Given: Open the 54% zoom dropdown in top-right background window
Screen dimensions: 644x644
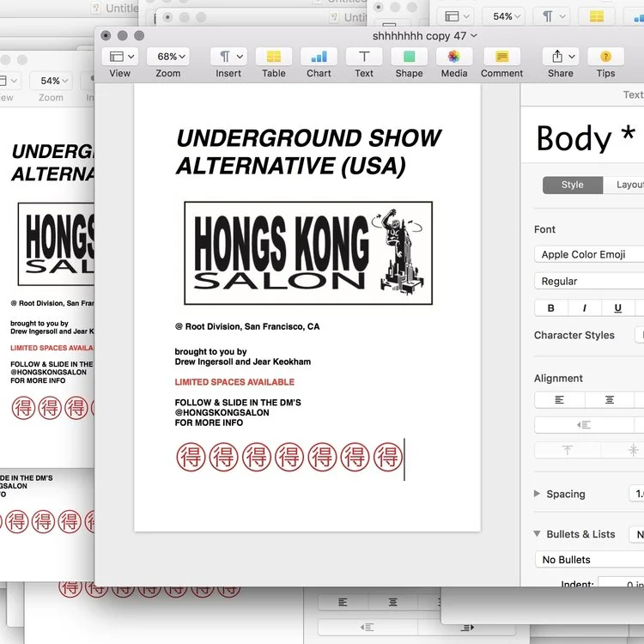Looking at the screenshot, I should (503, 16).
